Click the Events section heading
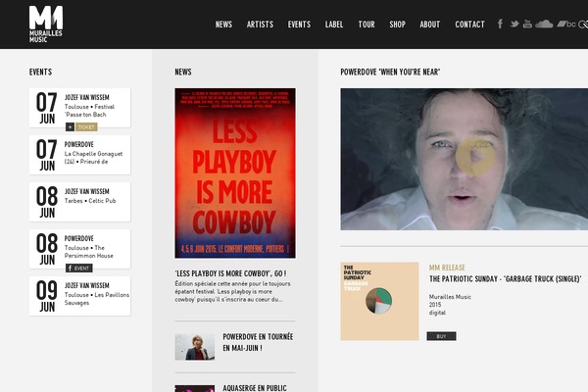 coord(40,72)
